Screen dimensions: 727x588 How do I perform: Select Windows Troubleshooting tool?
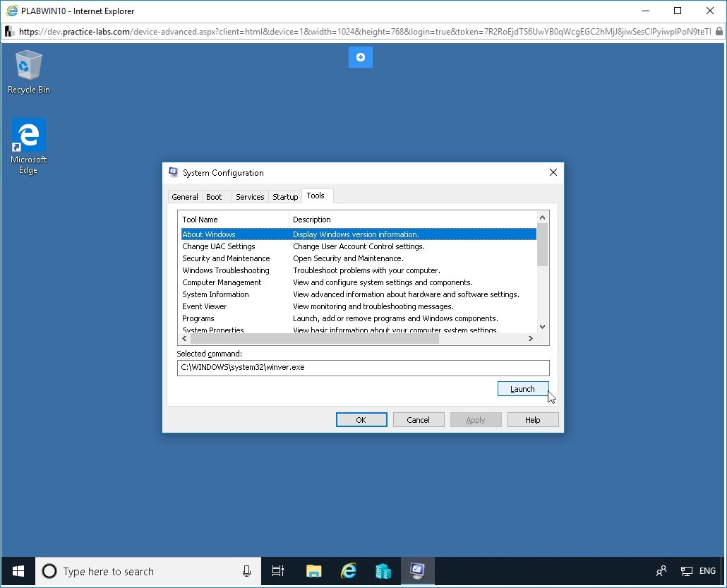pyautogui.click(x=359, y=270)
